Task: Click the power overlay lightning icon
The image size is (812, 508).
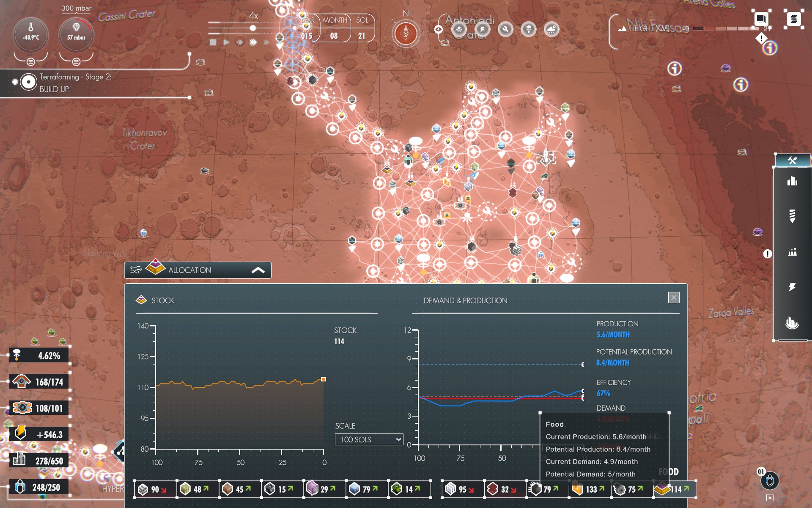Action: pyautogui.click(x=482, y=29)
